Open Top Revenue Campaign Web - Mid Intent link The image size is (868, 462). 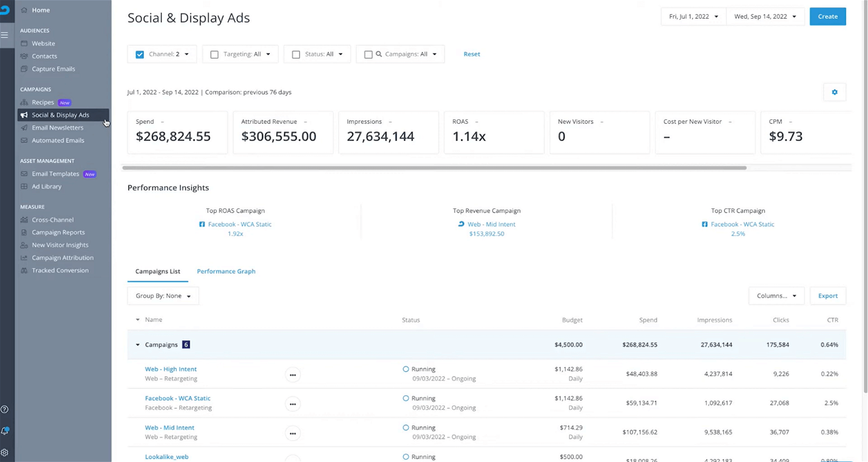tap(491, 224)
